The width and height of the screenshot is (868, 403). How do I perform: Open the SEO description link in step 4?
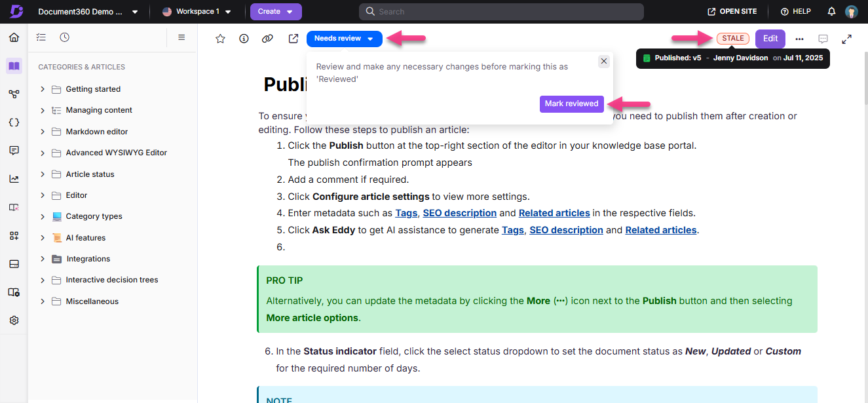[459, 212]
